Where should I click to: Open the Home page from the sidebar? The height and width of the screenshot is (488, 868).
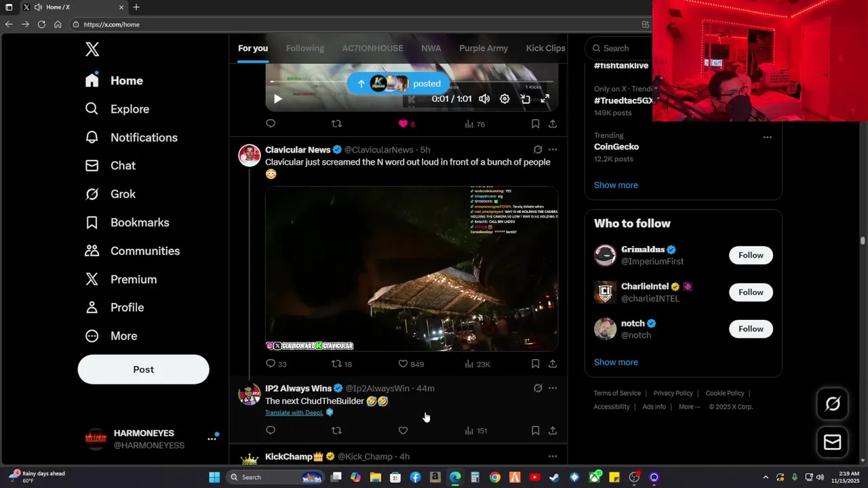[x=114, y=81]
